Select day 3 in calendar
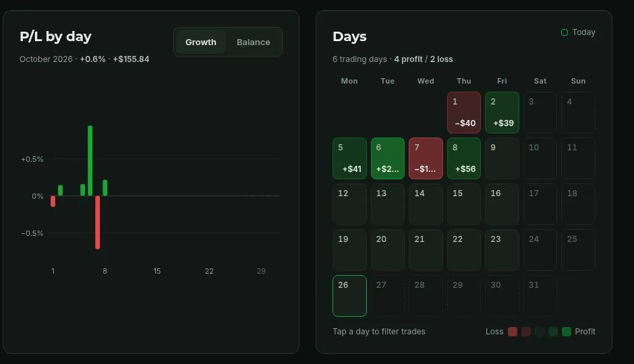This screenshot has width=634, height=364. 540,113
